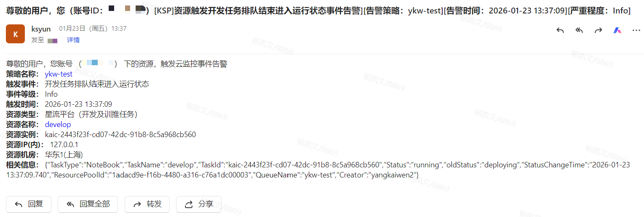Image resolution: width=644 pixels, height=217 pixels.
Task: Click the 分享 share button
Action: point(199,204)
